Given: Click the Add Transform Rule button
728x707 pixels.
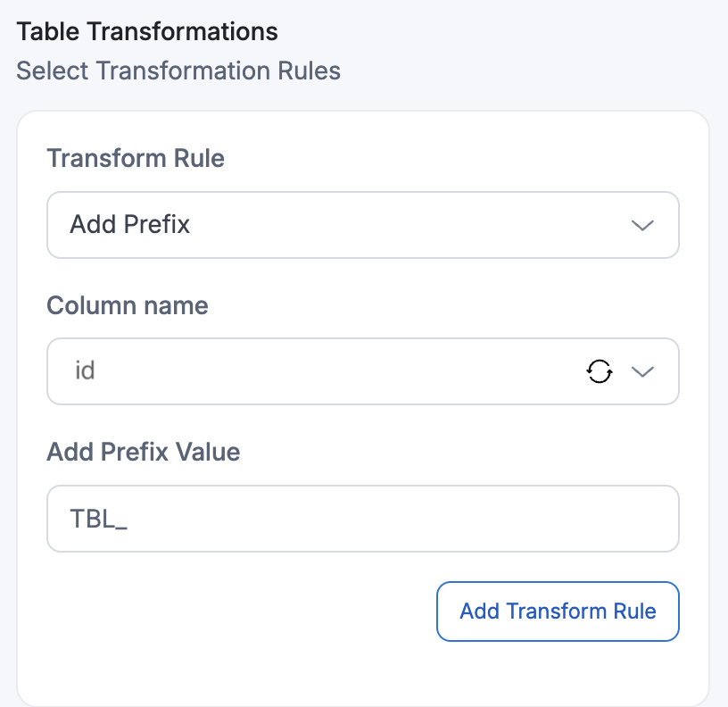Looking at the screenshot, I should 558,611.
